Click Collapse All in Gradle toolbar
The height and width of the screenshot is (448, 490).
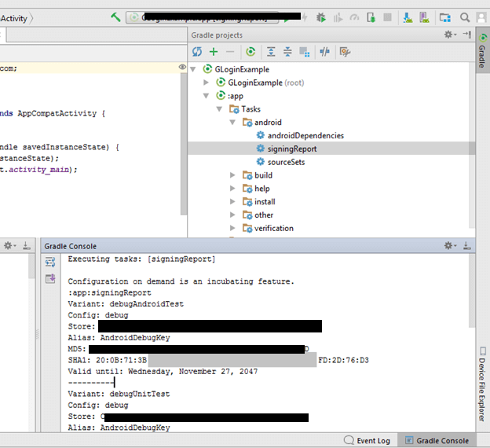pyautogui.click(x=287, y=52)
